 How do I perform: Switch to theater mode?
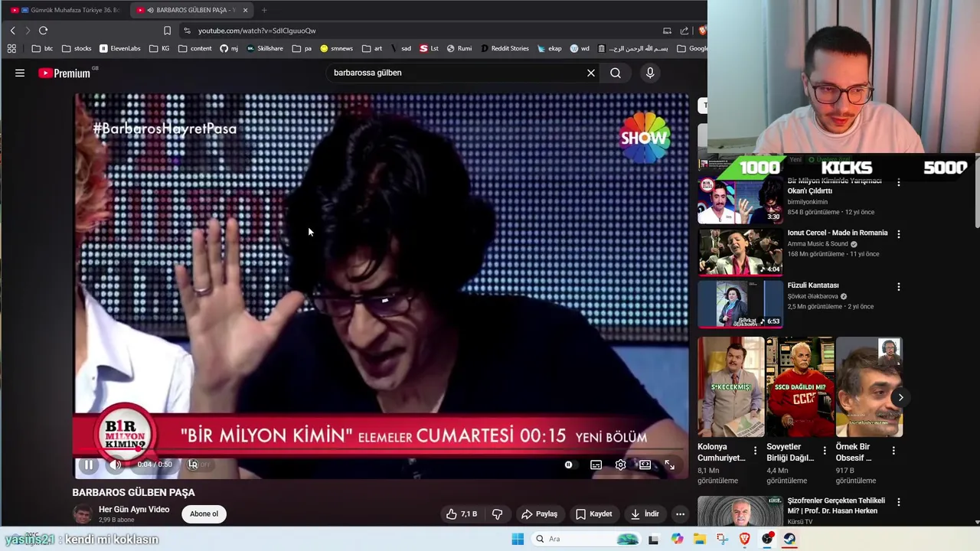(x=645, y=465)
